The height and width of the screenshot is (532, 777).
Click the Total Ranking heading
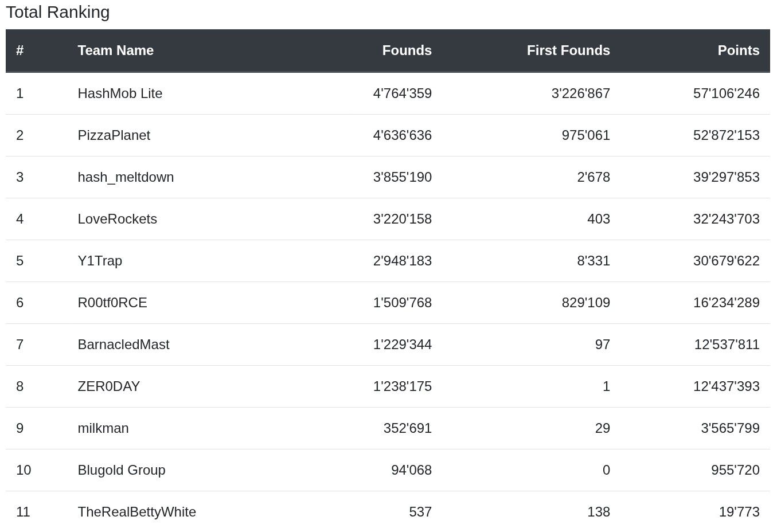click(57, 12)
